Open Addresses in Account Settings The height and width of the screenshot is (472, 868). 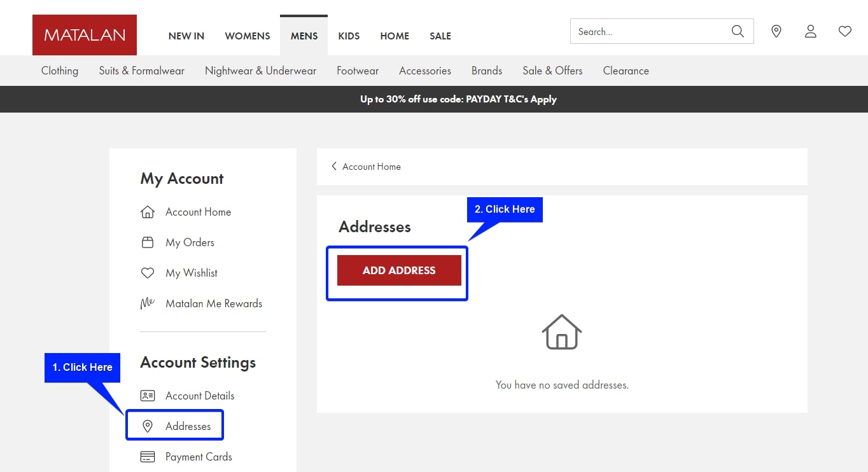[x=188, y=426]
